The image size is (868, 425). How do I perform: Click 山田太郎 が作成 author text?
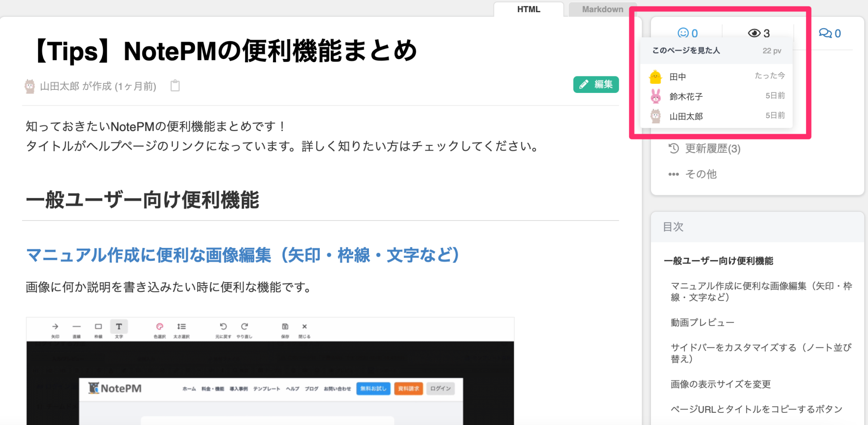[98, 86]
